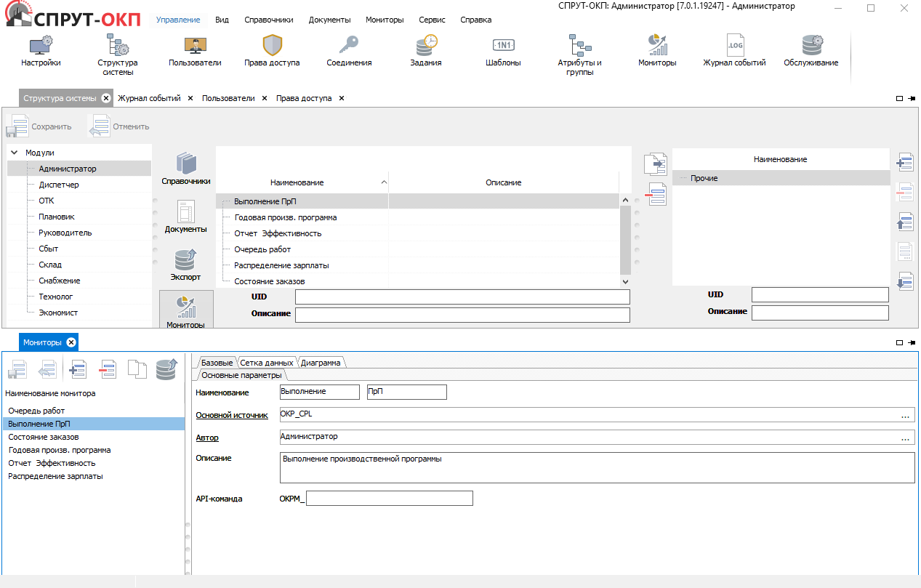Viewport: 921px width, 588px height.
Task: Switch to Журнал событий document tab
Action: (x=149, y=98)
